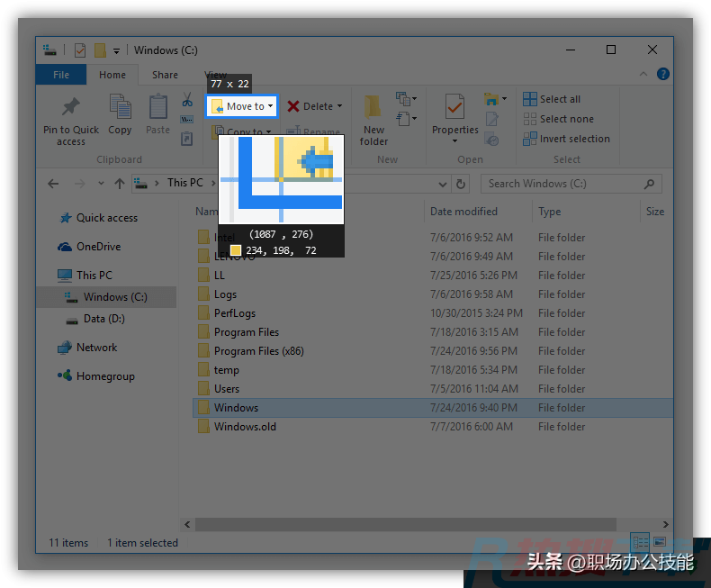Image resolution: width=711 pixels, height=588 pixels.
Task: Click the Search Windows (C:) field
Action: coord(571,184)
